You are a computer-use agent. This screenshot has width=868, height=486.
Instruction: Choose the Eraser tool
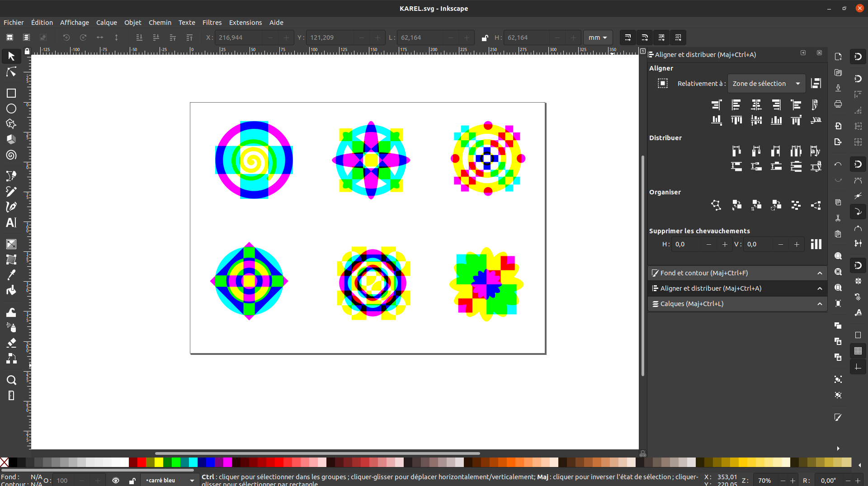click(x=11, y=343)
